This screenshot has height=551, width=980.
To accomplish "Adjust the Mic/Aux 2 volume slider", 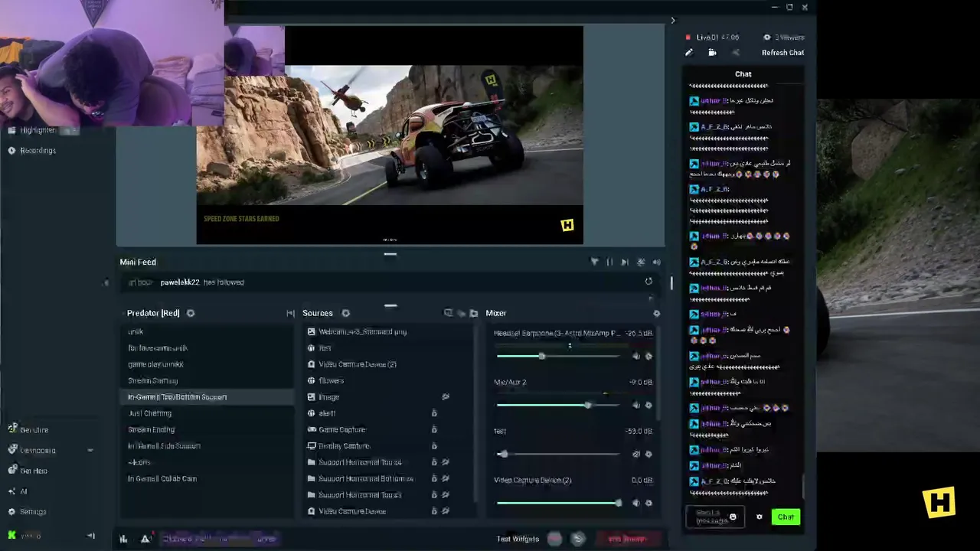I will pos(557,405).
